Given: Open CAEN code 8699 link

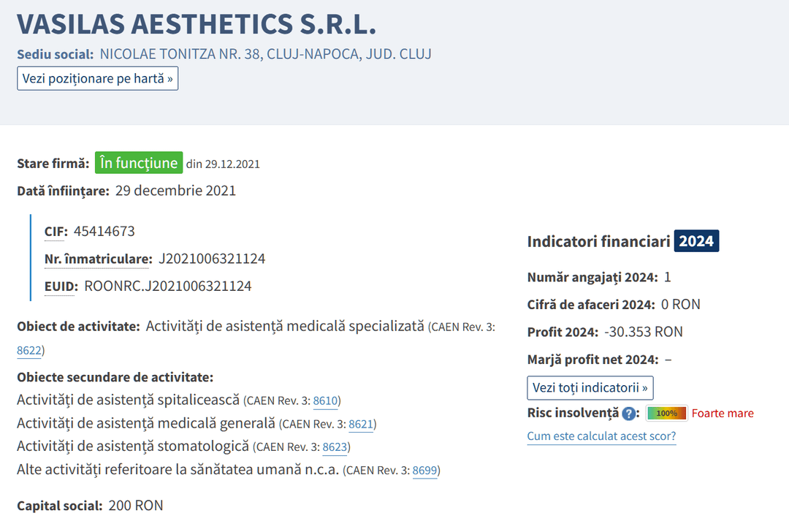Looking at the screenshot, I should point(424,470).
